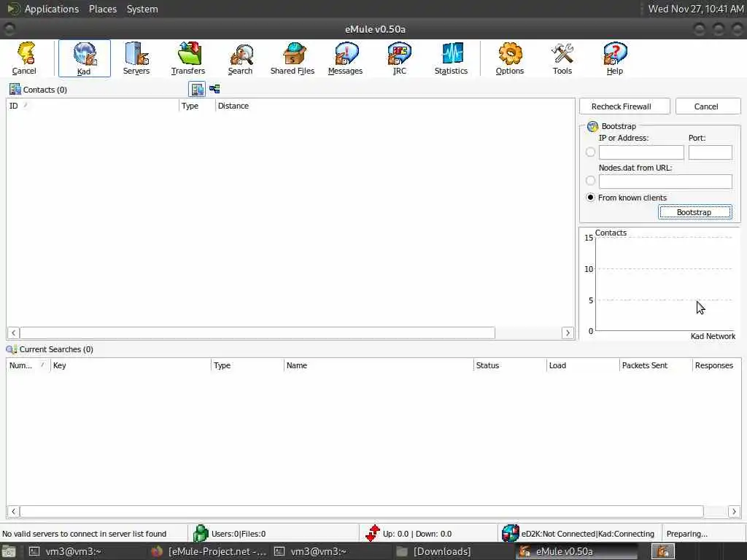Sort searches by Key column header
747x560 pixels.
click(x=131, y=365)
